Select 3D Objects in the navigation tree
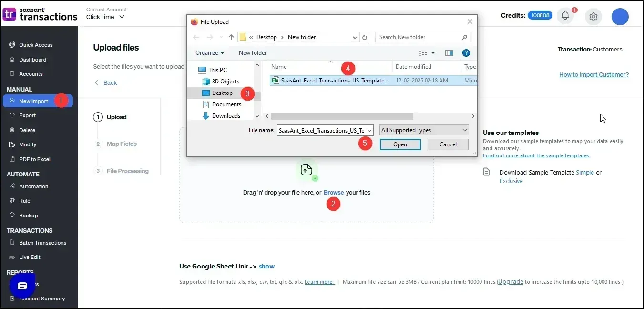644x309 pixels. pos(221,82)
